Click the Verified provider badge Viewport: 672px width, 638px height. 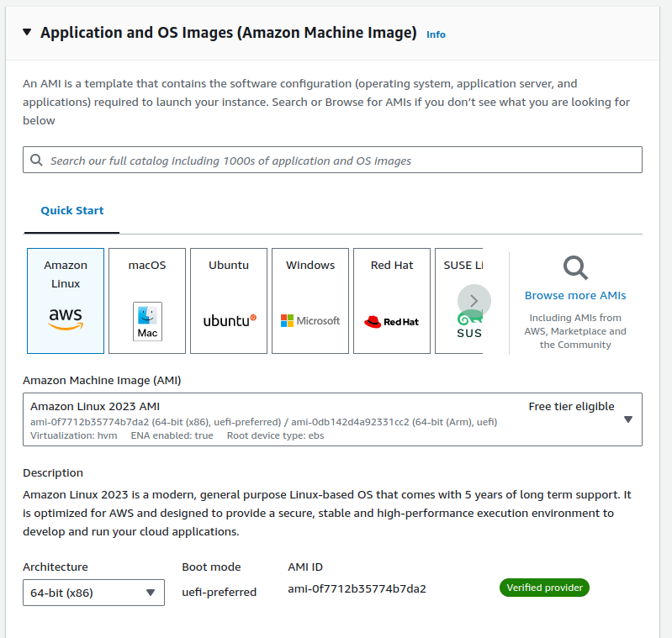[544, 588]
